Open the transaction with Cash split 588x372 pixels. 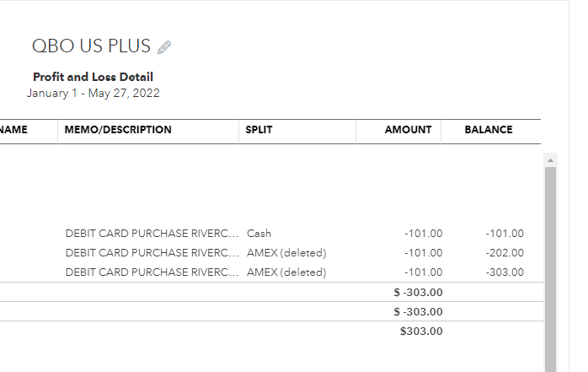point(259,234)
